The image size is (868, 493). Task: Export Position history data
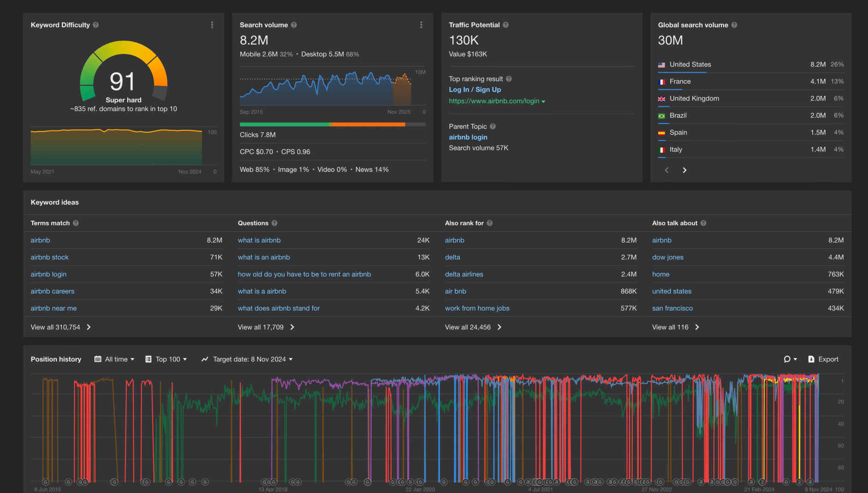pos(824,359)
